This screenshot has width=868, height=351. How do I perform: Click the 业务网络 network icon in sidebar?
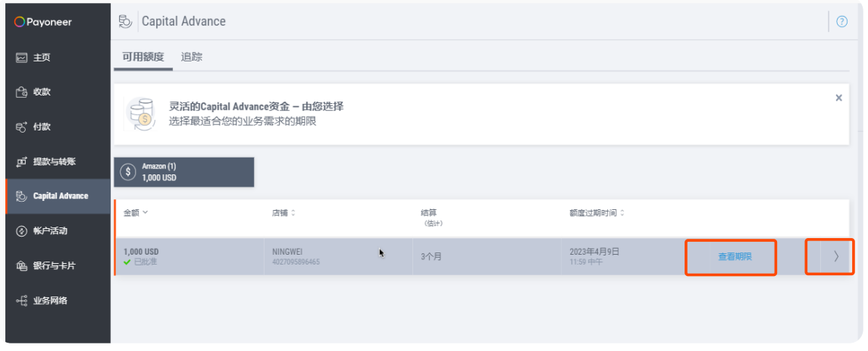click(21, 301)
